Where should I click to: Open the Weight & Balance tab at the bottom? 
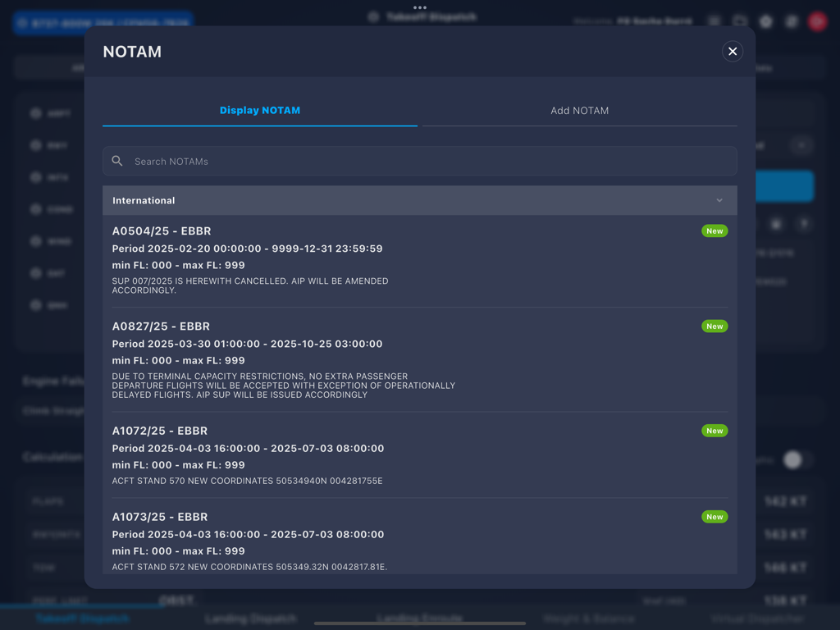pyautogui.click(x=587, y=619)
